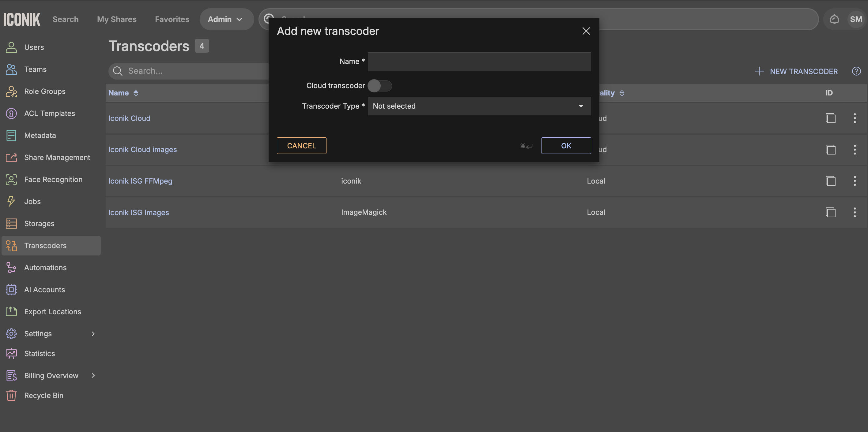Open AI Accounts in sidebar
Viewport: 868px width, 432px height.
[44, 289]
